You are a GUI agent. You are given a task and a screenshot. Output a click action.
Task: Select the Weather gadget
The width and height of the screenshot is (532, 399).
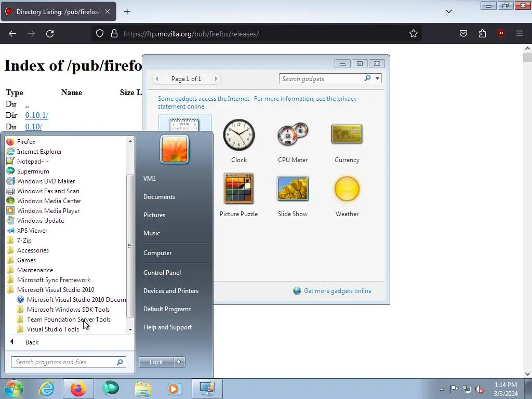[x=347, y=195]
